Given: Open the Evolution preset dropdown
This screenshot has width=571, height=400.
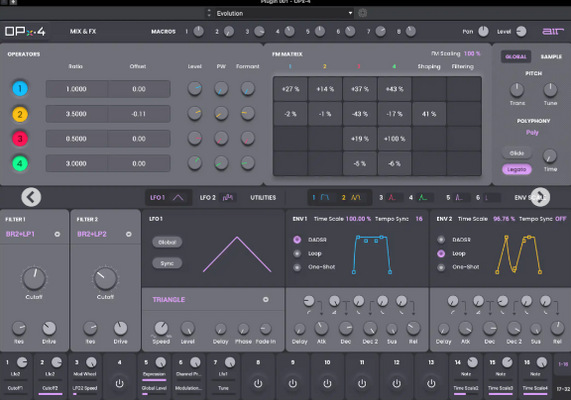Looking at the screenshot, I should point(284,13).
